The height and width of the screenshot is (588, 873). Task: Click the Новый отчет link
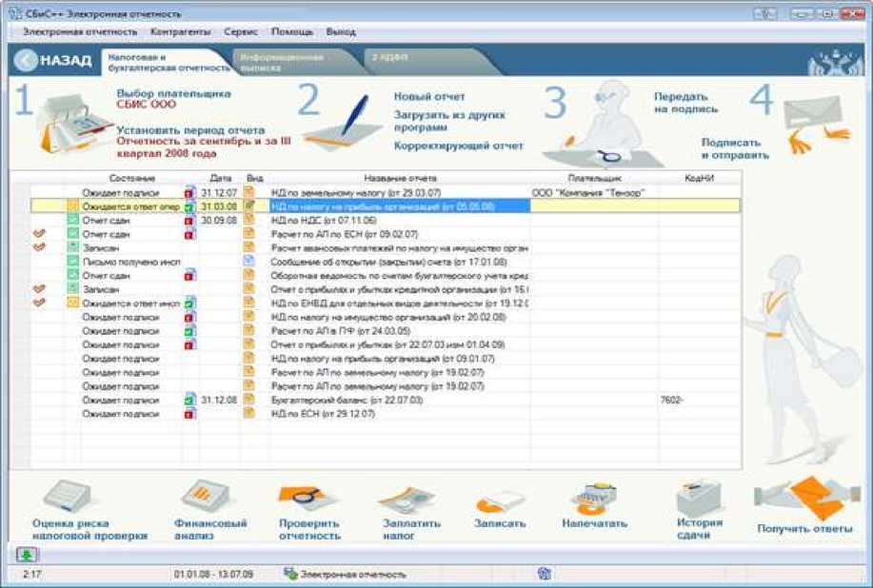point(429,97)
